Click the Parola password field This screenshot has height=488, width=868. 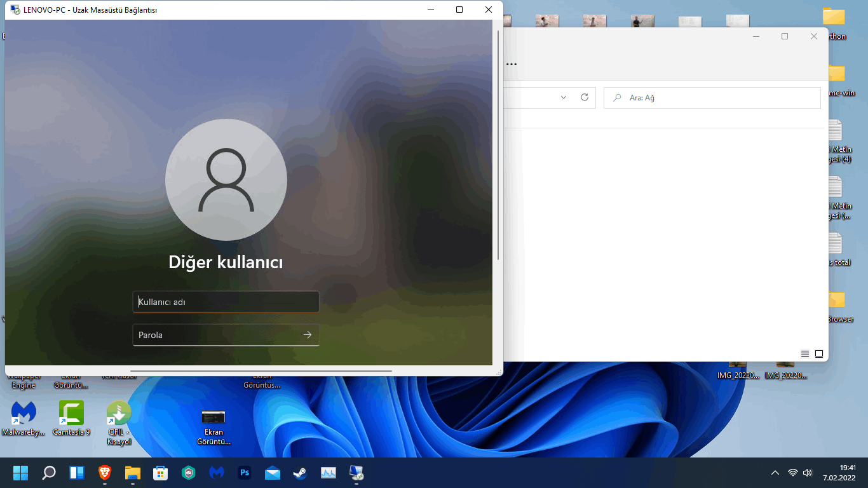(226, 335)
